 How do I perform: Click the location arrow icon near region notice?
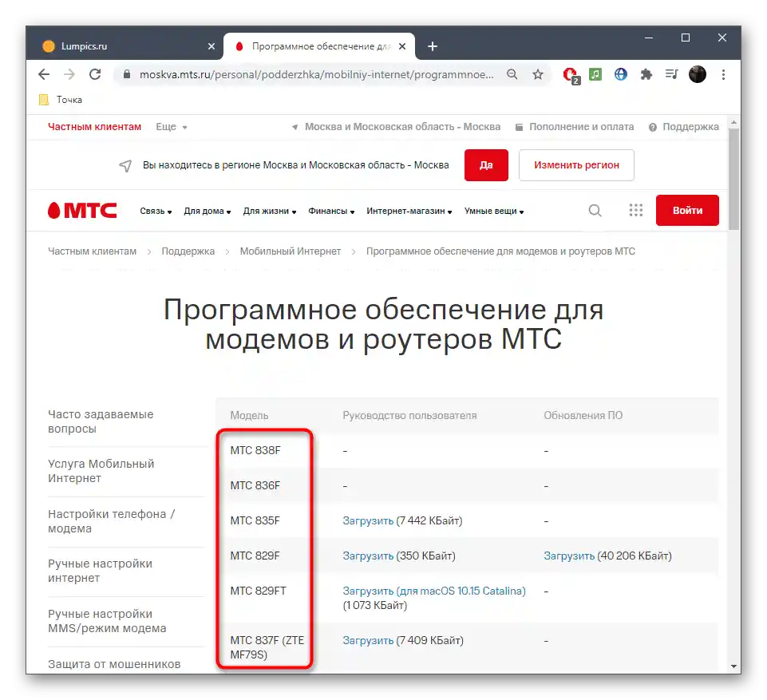pos(126,166)
